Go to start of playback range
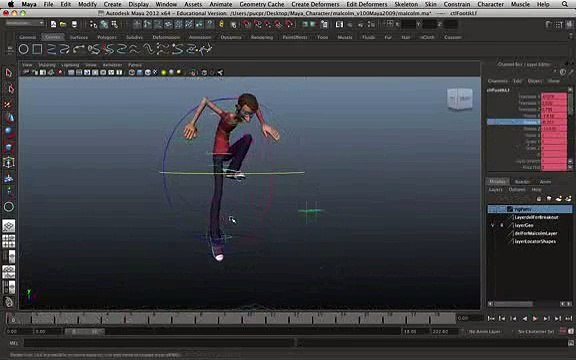 coord(491,318)
